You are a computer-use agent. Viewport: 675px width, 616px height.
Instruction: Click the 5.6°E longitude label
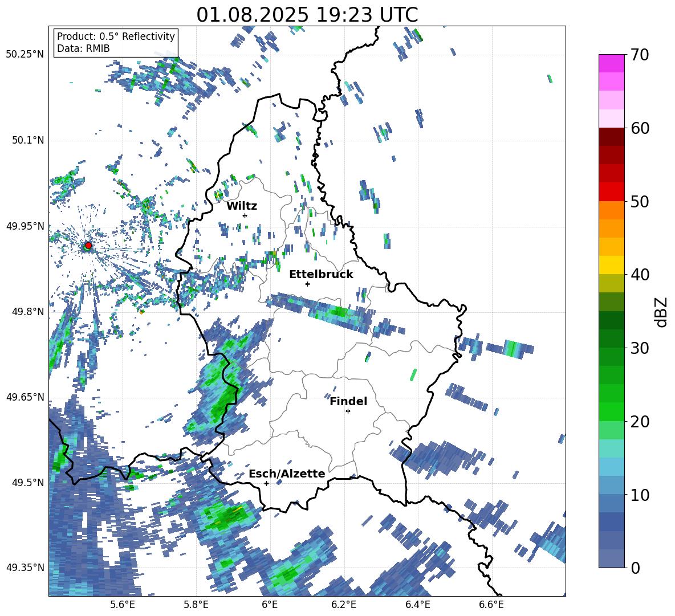pos(123,605)
